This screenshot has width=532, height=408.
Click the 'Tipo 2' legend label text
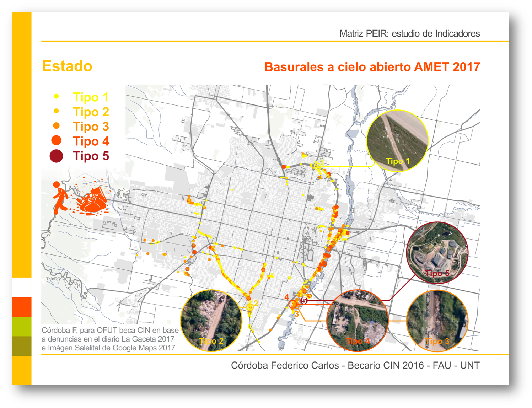click(x=91, y=112)
